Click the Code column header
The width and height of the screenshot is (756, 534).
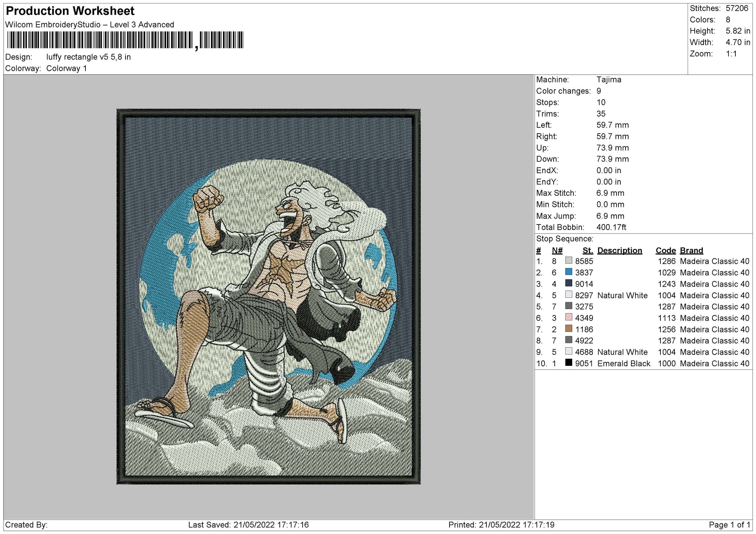click(665, 250)
